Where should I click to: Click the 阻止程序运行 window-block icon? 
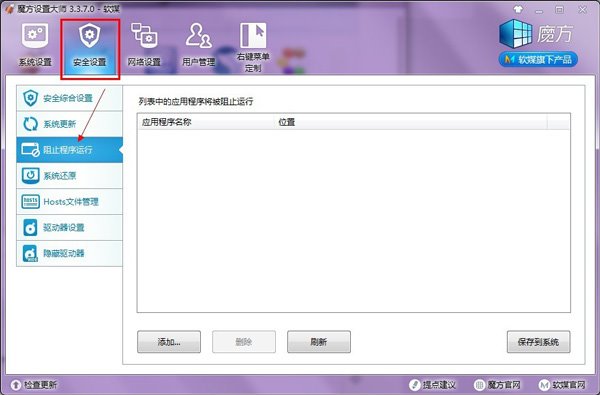pyautogui.click(x=30, y=150)
